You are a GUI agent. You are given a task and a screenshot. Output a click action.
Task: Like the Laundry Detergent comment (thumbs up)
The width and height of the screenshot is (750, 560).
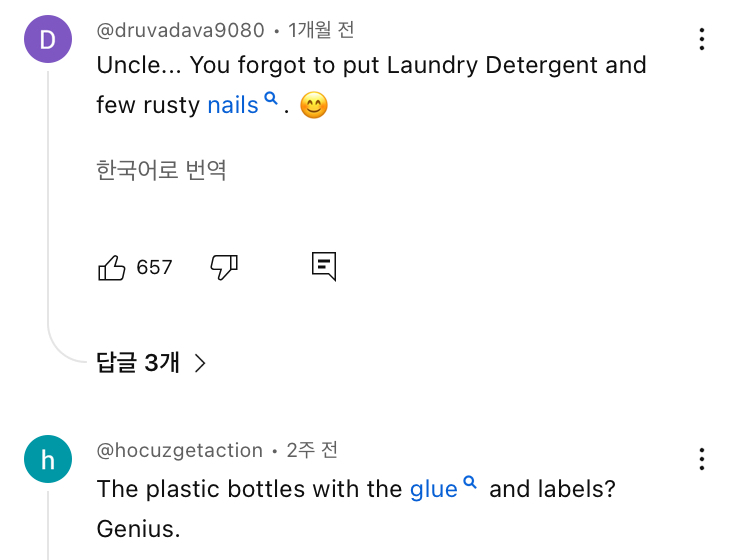pyautogui.click(x=112, y=267)
